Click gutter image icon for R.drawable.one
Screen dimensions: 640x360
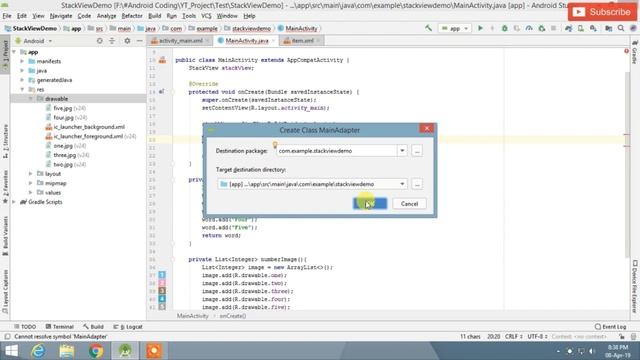pos(162,275)
